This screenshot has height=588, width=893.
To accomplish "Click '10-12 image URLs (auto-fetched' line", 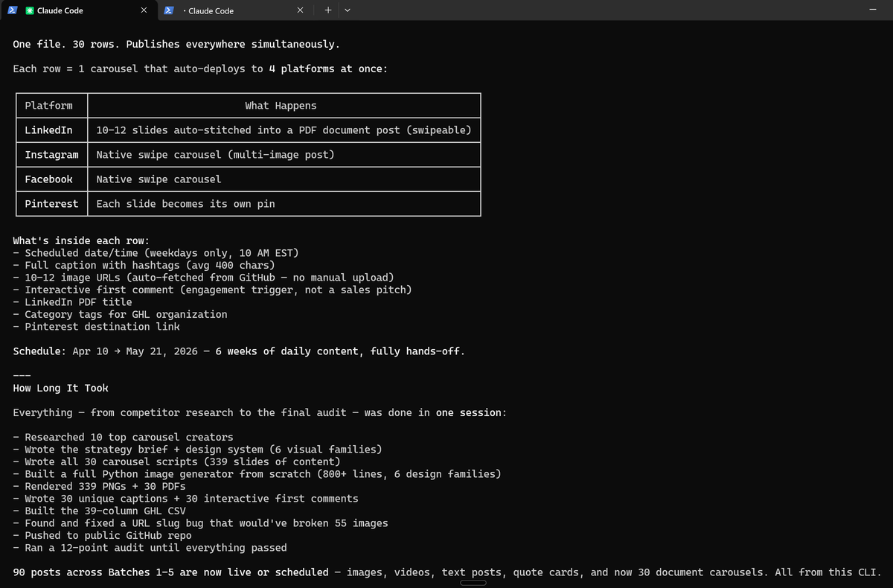I will tap(203, 278).
